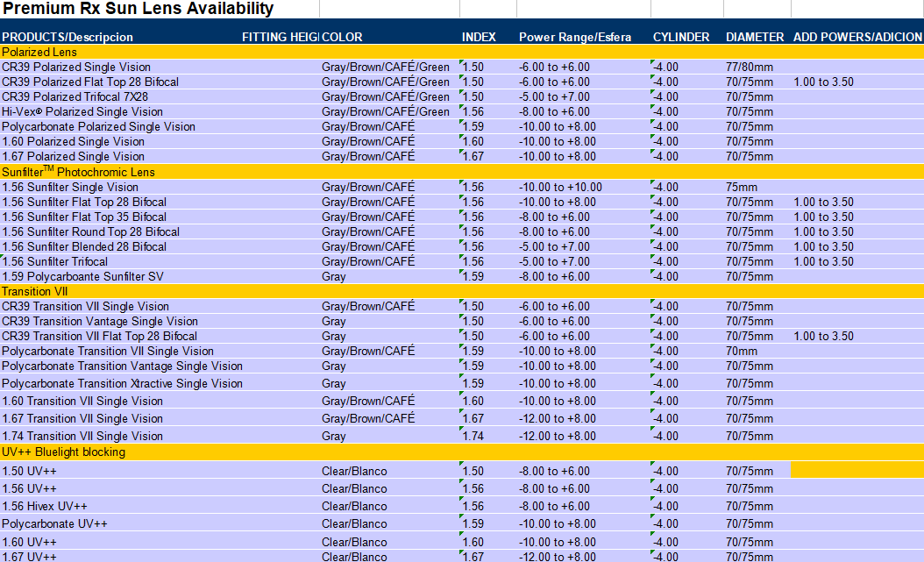Image resolution: width=924 pixels, height=562 pixels.
Task: Select the "PRODUCTS/Descripcion" column header
Action: tap(68, 37)
